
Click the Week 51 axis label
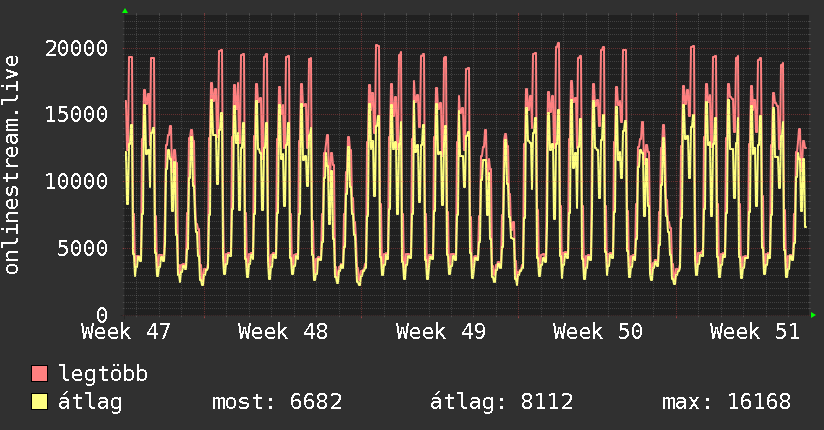pos(754,331)
